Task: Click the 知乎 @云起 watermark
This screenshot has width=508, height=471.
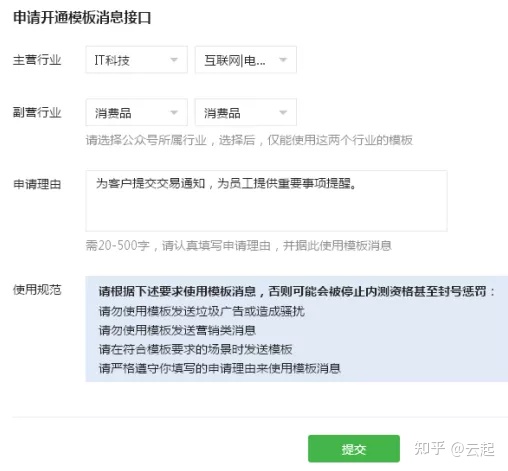Action: (x=454, y=449)
